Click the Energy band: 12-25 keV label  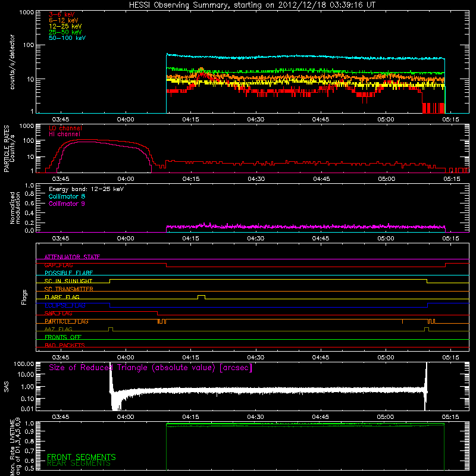86,189
